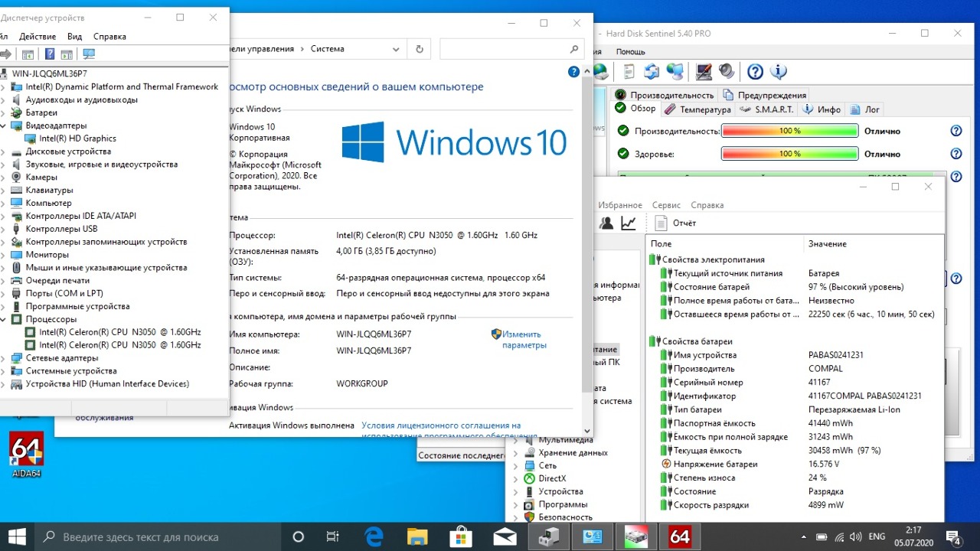980x551 pixels.
Task: Expand Камеры node in Device Manager
Action: click(x=3, y=177)
